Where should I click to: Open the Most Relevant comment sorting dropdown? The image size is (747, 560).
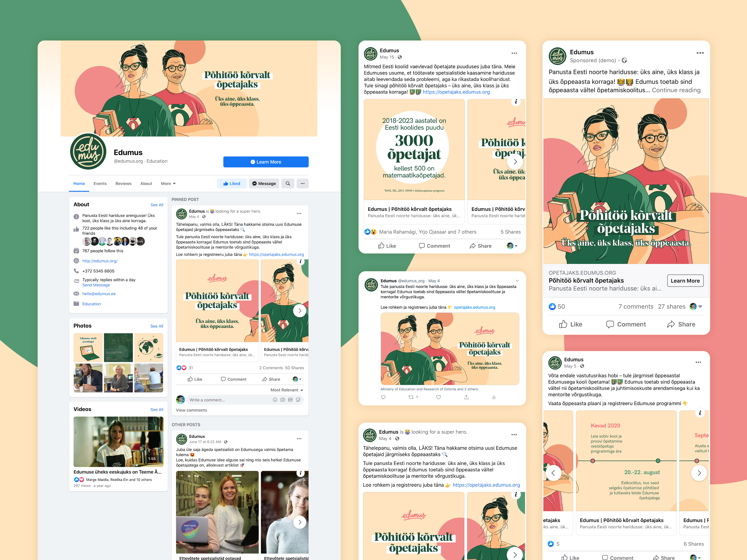click(287, 390)
